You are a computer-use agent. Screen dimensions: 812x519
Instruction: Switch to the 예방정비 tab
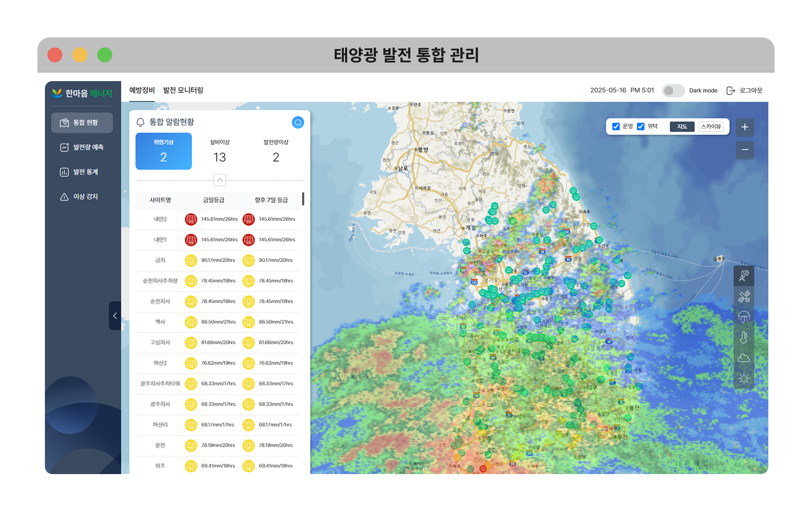point(142,90)
